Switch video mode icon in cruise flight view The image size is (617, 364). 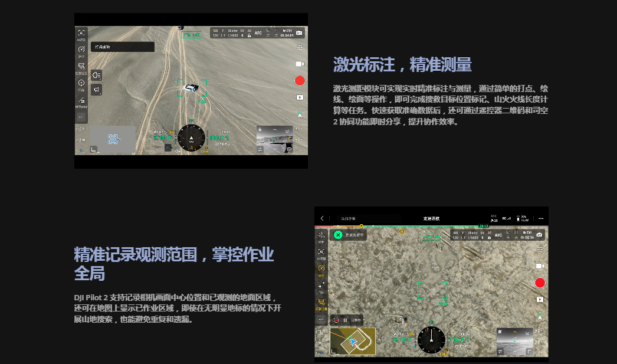539,267
